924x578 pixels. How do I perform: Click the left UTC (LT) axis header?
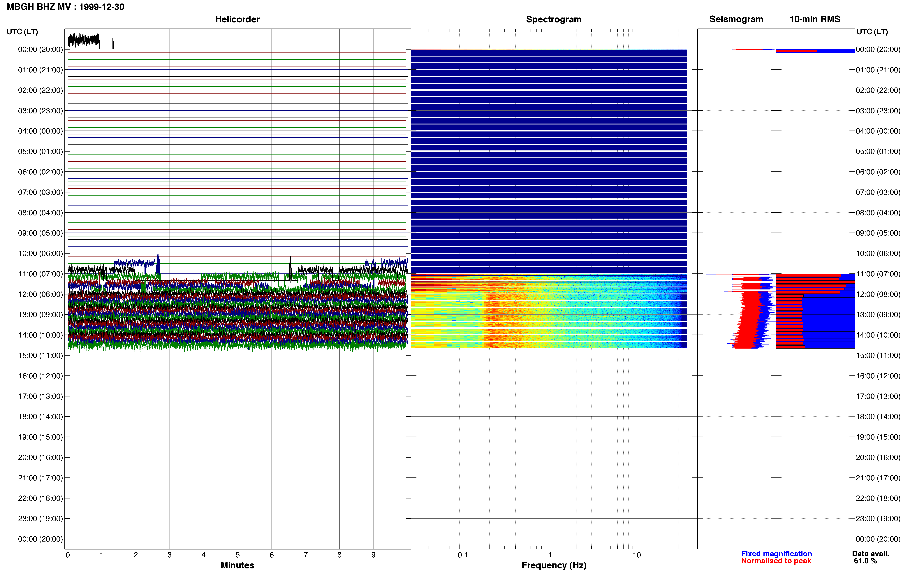tap(22, 32)
